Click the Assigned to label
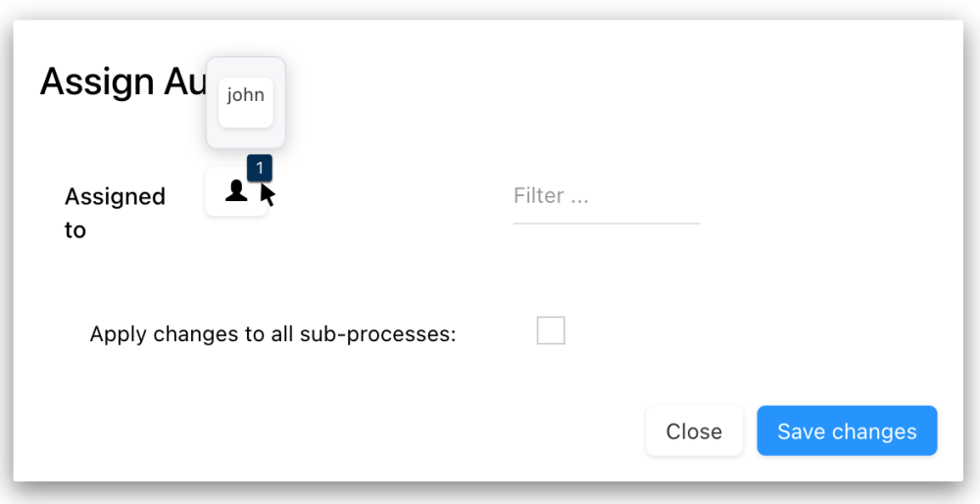The image size is (980, 504). (115, 213)
